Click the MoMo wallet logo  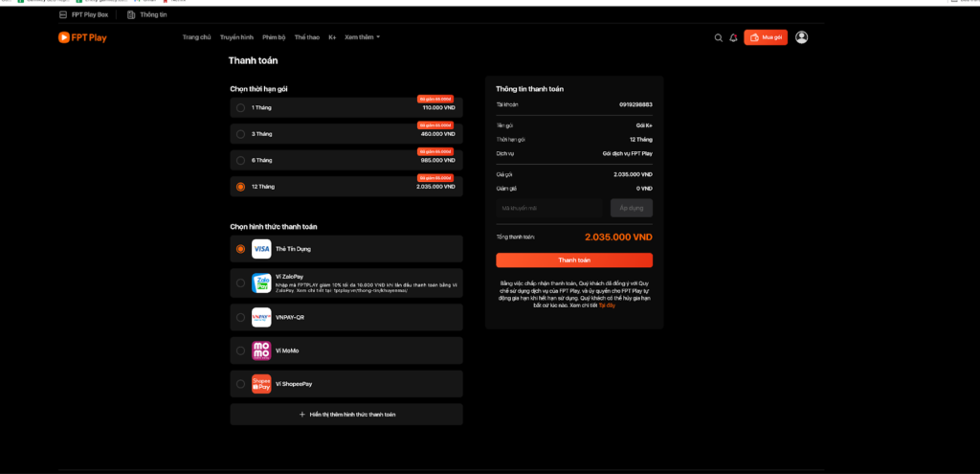point(261,350)
